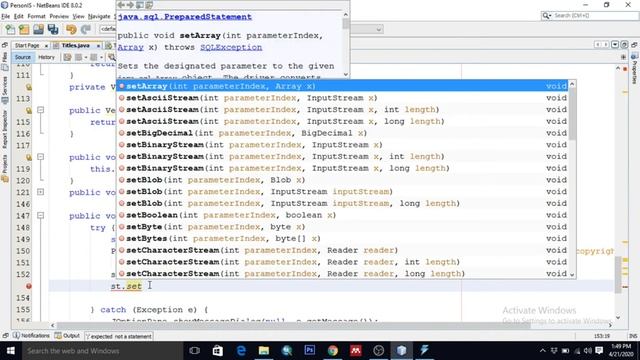Open the Navigate menu
640x360 pixels.
(99, 16)
